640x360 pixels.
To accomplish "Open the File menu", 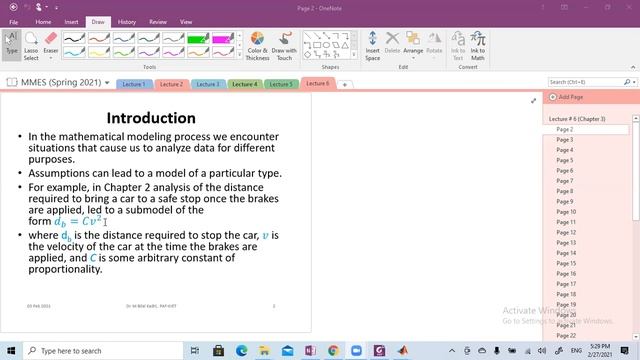I will click(13, 22).
